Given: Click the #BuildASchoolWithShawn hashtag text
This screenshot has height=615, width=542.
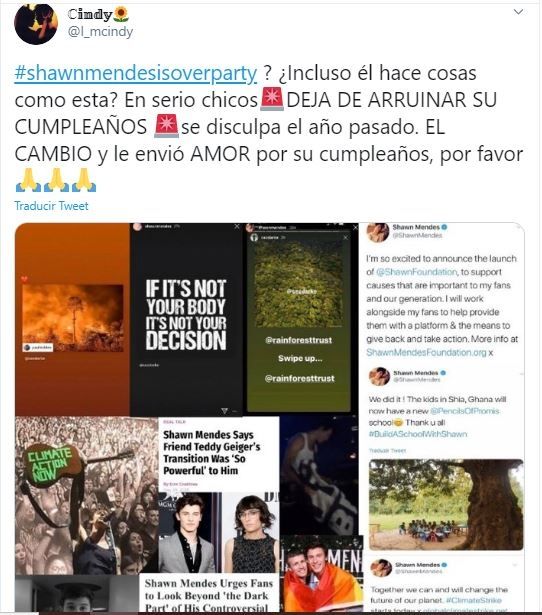Looking at the screenshot, I should (x=418, y=434).
